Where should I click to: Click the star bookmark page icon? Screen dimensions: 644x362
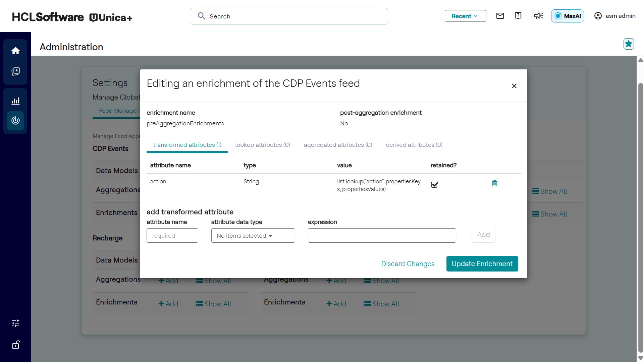629,44
